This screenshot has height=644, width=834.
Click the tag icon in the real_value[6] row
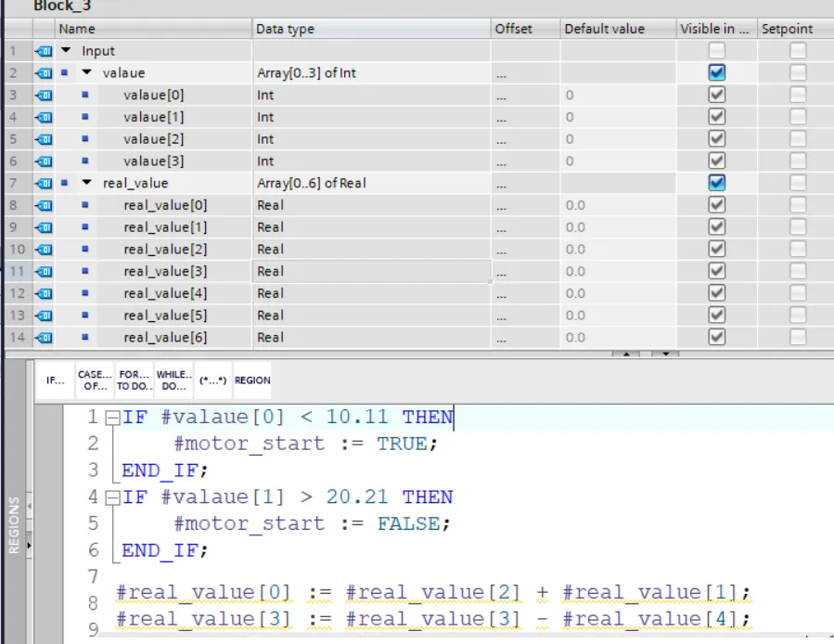(x=44, y=338)
